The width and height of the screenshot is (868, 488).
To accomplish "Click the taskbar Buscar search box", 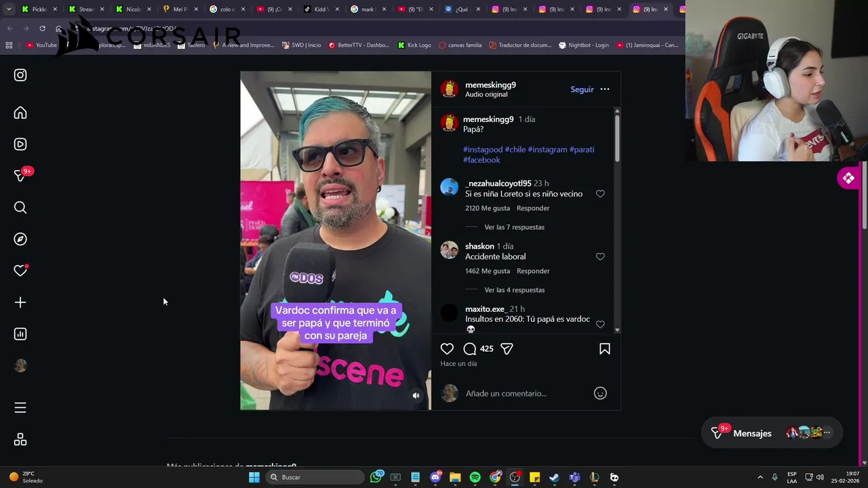I will [315, 477].
